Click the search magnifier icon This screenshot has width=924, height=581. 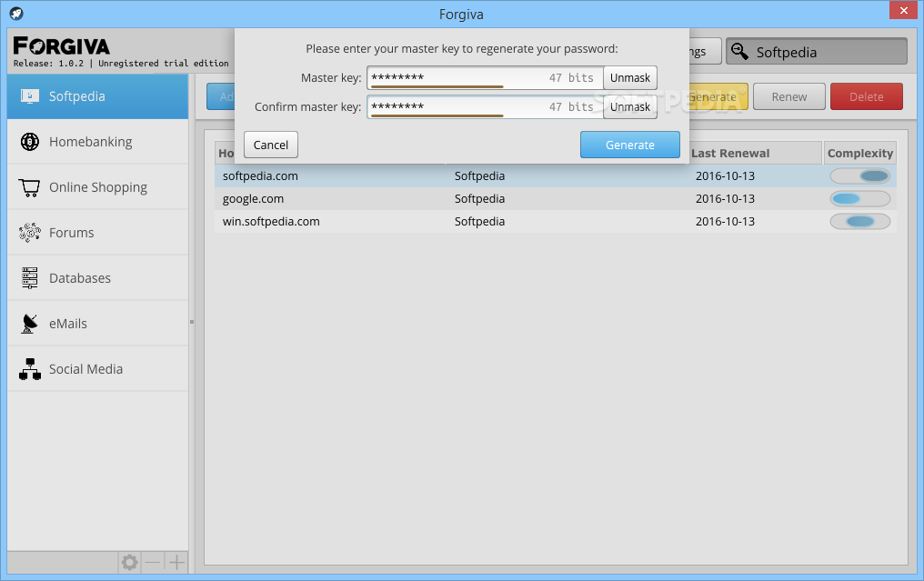739,51
